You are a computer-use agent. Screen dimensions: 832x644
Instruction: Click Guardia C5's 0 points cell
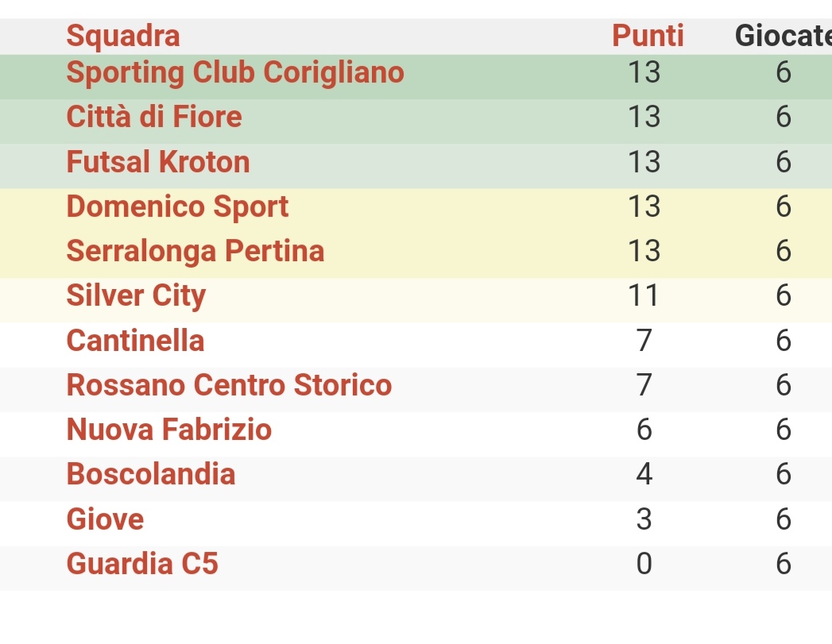(644, 564)
